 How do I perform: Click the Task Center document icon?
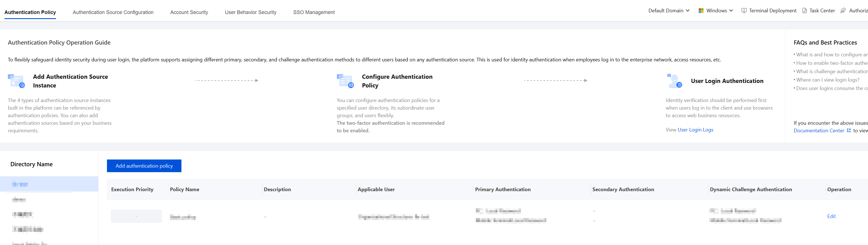pyautogui.click(x=805, y=11)
